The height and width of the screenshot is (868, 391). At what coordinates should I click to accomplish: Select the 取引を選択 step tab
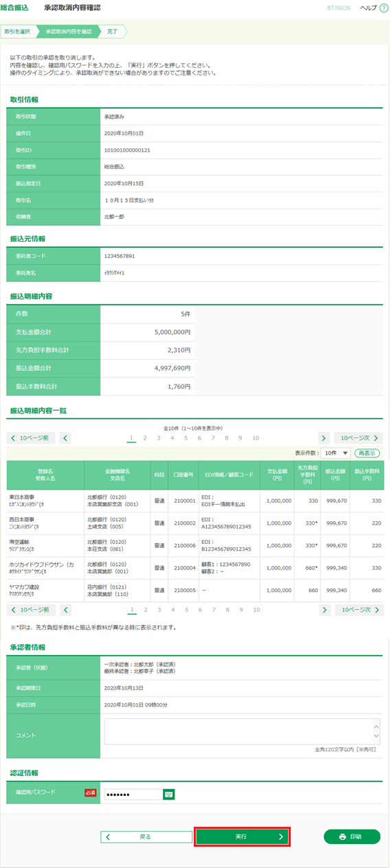click(18, 32)
